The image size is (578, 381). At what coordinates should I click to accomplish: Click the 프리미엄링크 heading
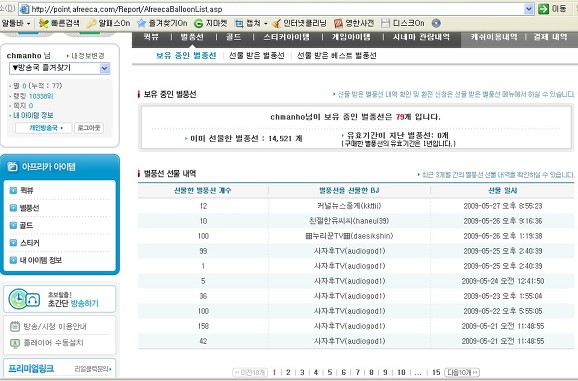pyautogui.click(x=31, y=368)
